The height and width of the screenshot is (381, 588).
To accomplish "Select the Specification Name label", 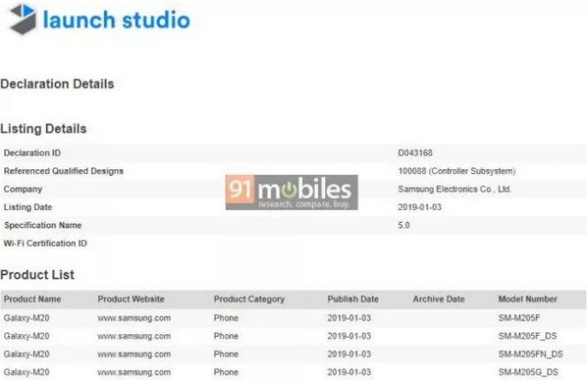I will point(43,225).
